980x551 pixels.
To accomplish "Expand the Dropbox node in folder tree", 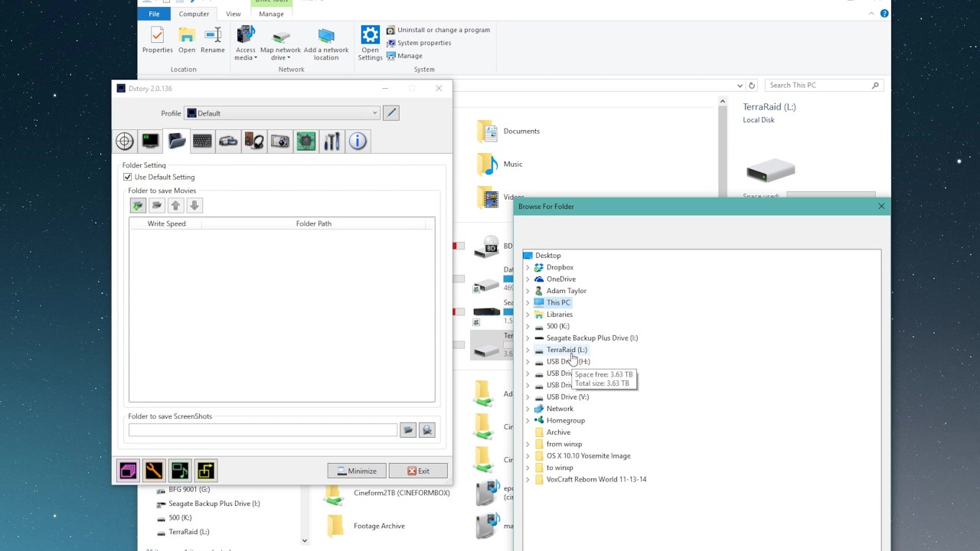I will (528, 268).
